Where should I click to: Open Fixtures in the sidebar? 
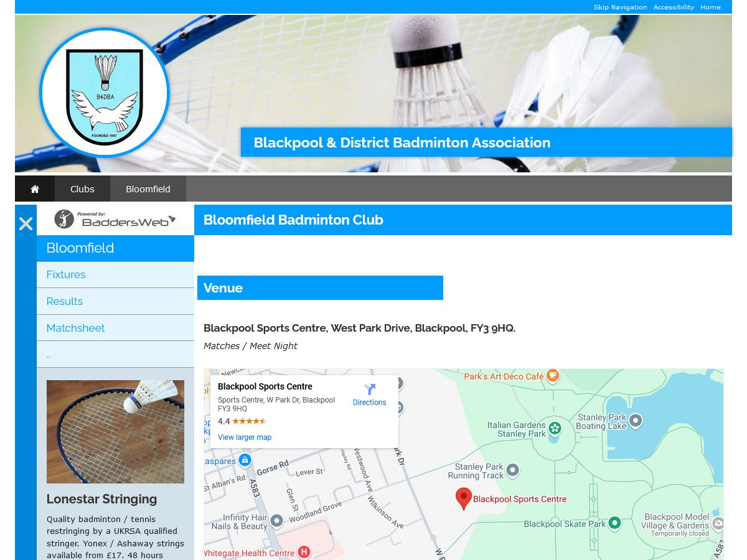click(66, 274)
